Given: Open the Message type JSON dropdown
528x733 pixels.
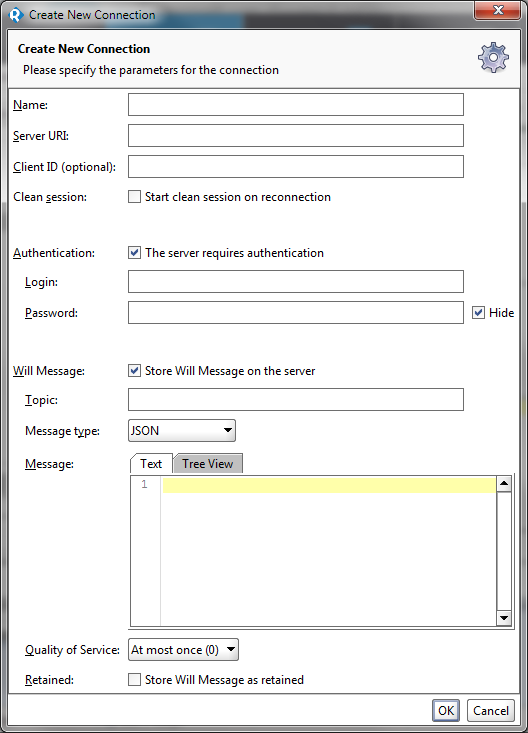Looking at the screenshot, I should [182, 431].
